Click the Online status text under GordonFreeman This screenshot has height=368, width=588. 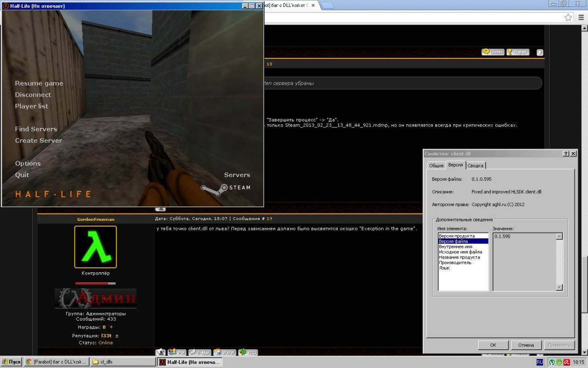click(106, 343)
